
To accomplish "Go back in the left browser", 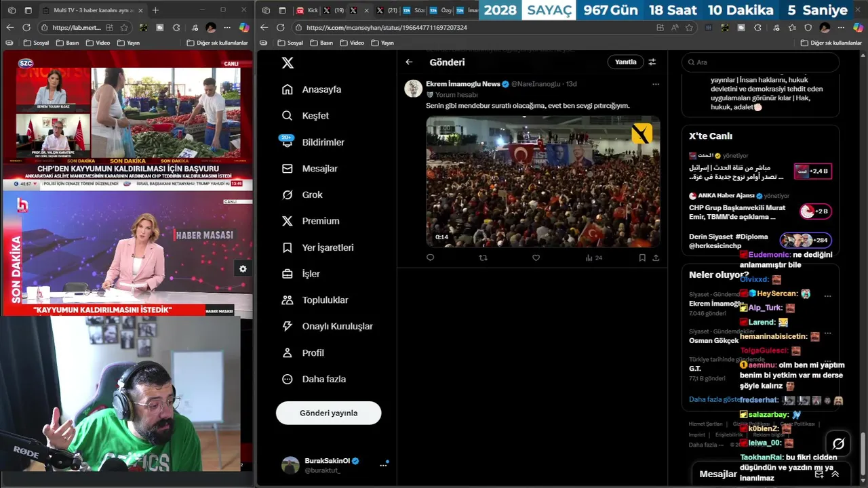I will (9, 28).
